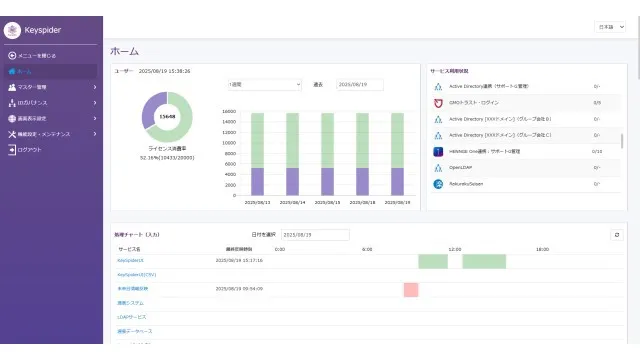Open the 1週間 period dropdown
Viewport: 640px width, 360px height.
(x=264, y=84)
